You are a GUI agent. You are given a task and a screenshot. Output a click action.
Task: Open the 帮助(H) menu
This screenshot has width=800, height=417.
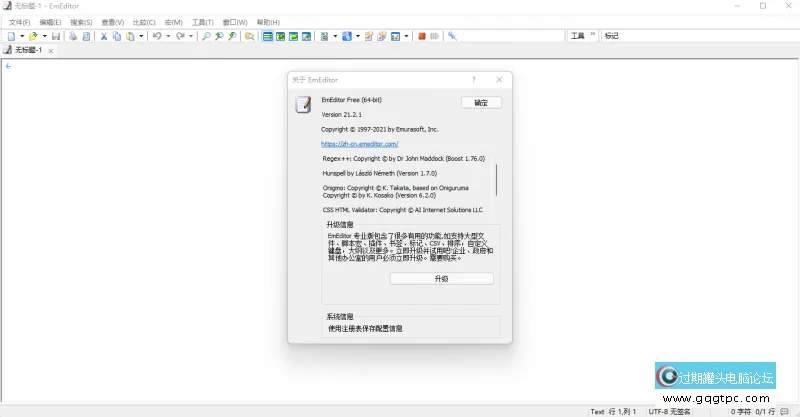pyautogui.click(x=268, y=22)
